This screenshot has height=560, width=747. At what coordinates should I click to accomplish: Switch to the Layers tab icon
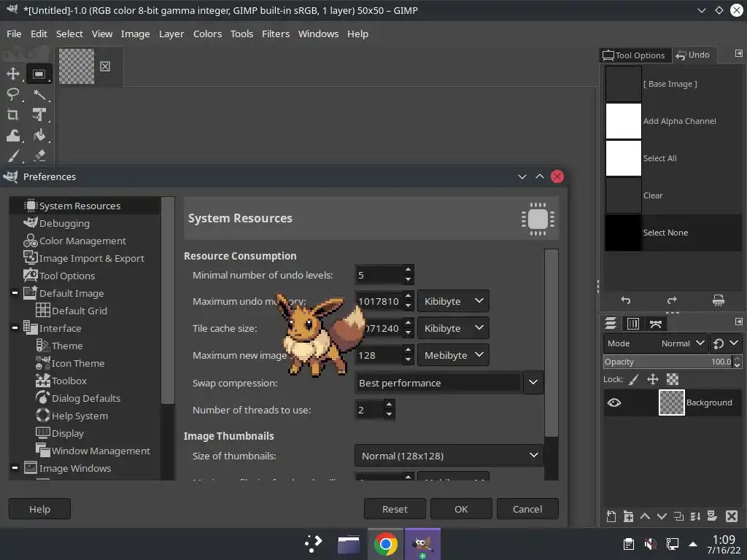pos(611,323)
